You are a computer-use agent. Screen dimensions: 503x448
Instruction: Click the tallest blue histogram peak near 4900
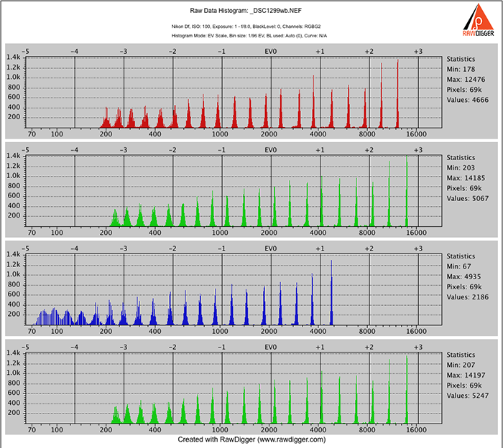point(331,292)
